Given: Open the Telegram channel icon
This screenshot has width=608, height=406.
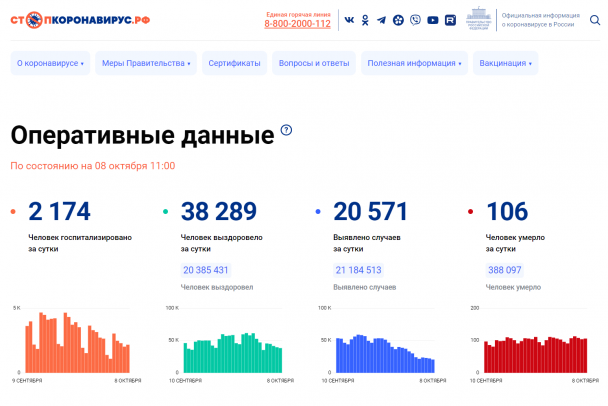Looking at the screenshot, I should 381,20.
